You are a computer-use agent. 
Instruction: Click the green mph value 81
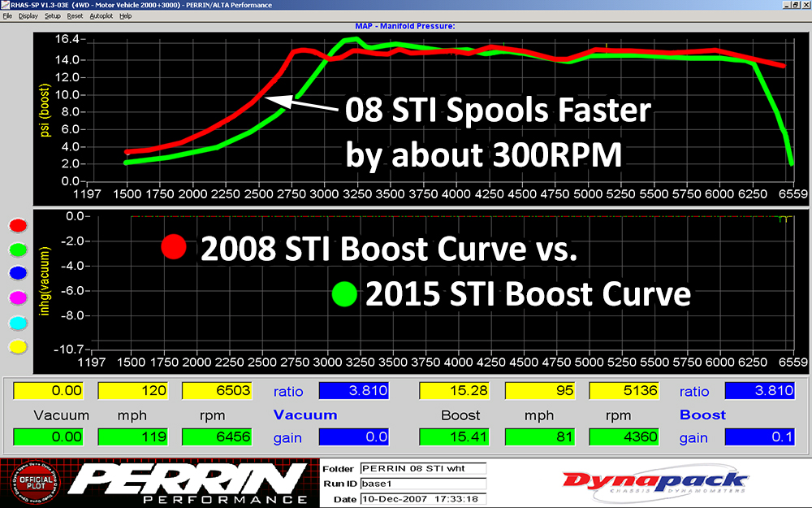[540, 436]
